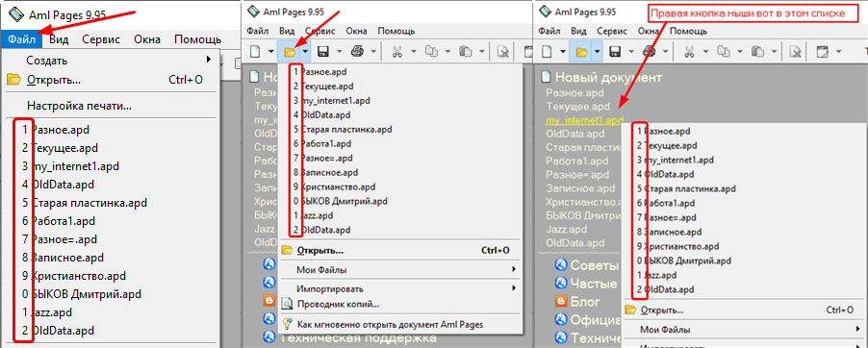Open Помощь menu in middle window
Viewport: 868px width, 348px height.
pos(396,31)
